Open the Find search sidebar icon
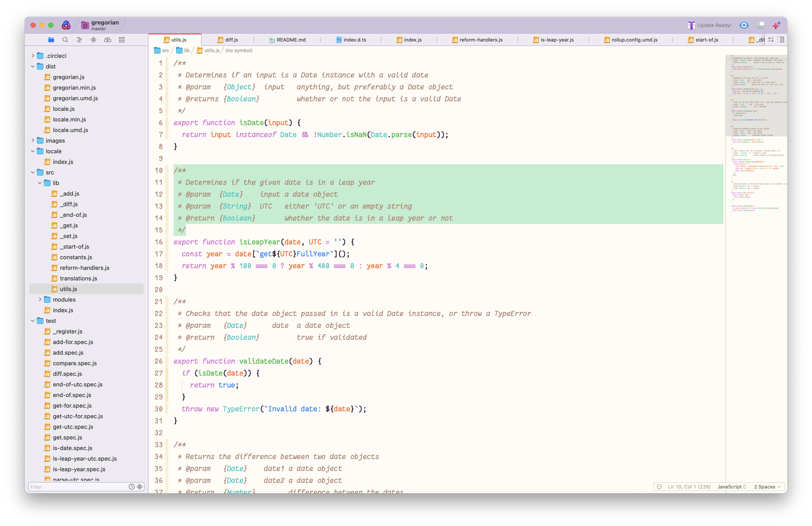Image resolution: width=812 pixels, height=526 pixels. point(65,40)
